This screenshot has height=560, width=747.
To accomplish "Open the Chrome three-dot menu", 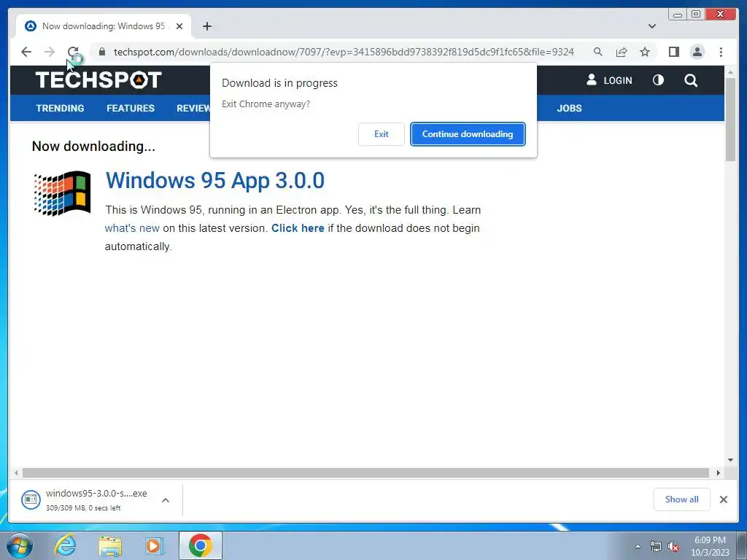I will point(721,52).
